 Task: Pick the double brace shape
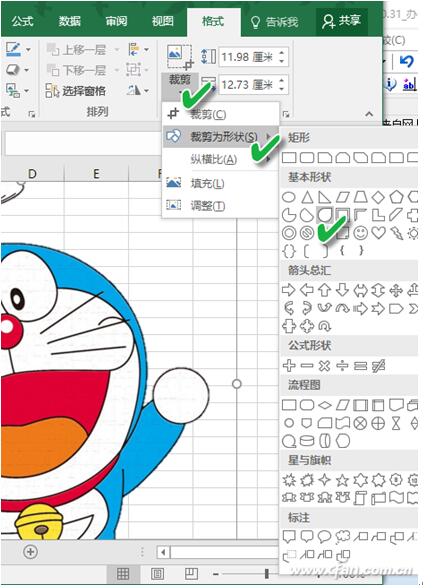(x=288, y=251)
